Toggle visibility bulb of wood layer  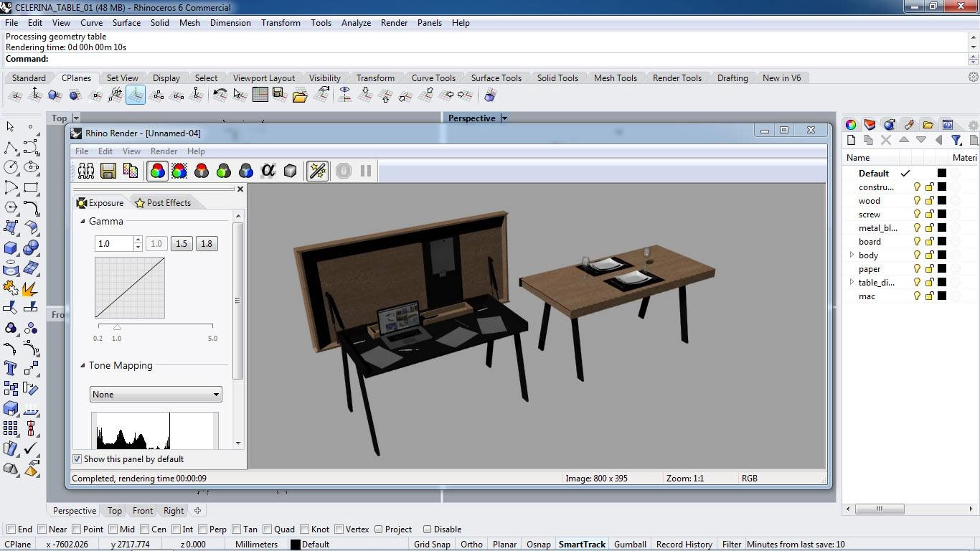[x=917, y=201]
